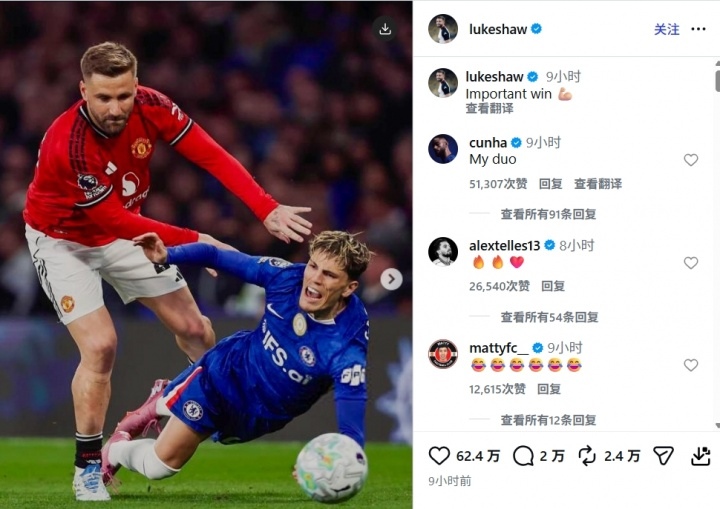Repost using the 2.4万 repost icon

click(587, 456)
